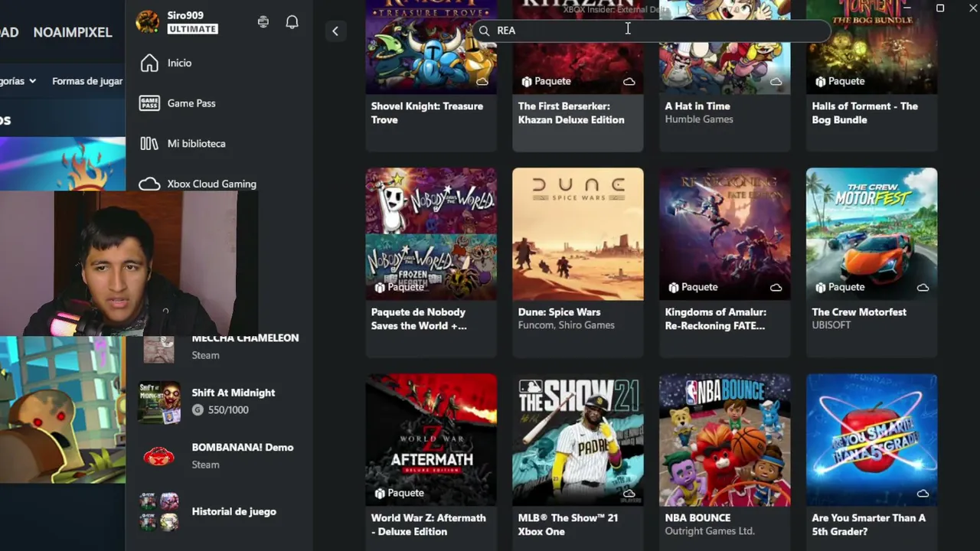The height and width of the screenshot is (551, 980).
Task: Open Formas de jugar menu in background window
Action: pyautogui.click(x=87, y=81)
